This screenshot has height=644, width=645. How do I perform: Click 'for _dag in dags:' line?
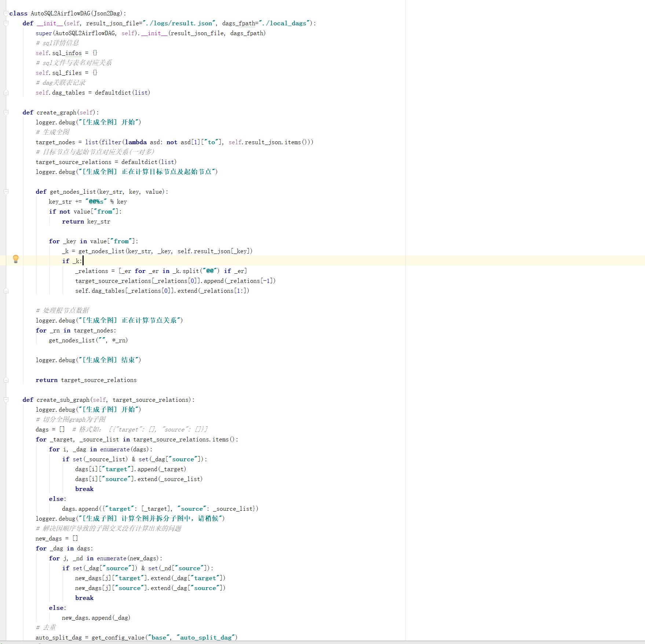[64, 548]
